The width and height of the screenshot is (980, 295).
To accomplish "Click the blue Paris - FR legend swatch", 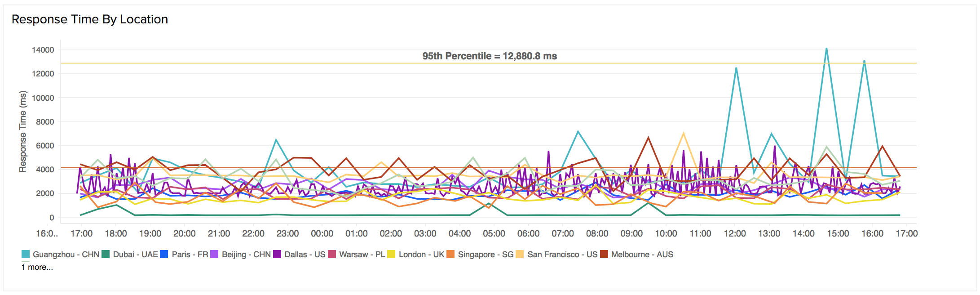I will tap(164, 255).
